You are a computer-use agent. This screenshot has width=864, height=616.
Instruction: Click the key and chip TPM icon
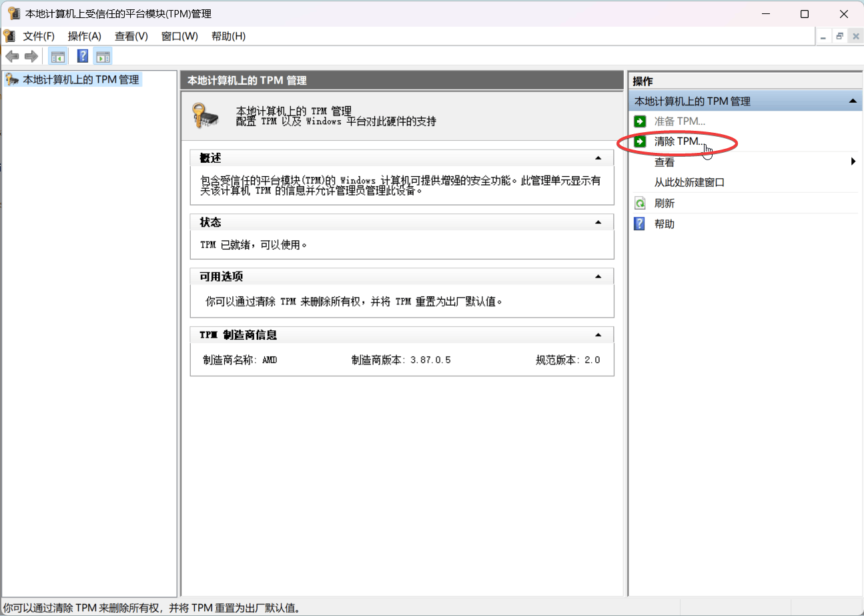205,115
